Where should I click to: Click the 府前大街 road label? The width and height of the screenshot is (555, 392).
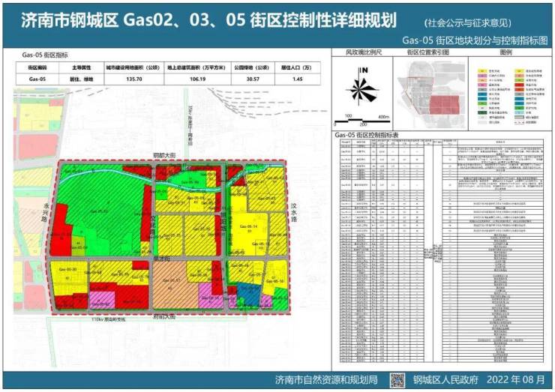[164, 316]
